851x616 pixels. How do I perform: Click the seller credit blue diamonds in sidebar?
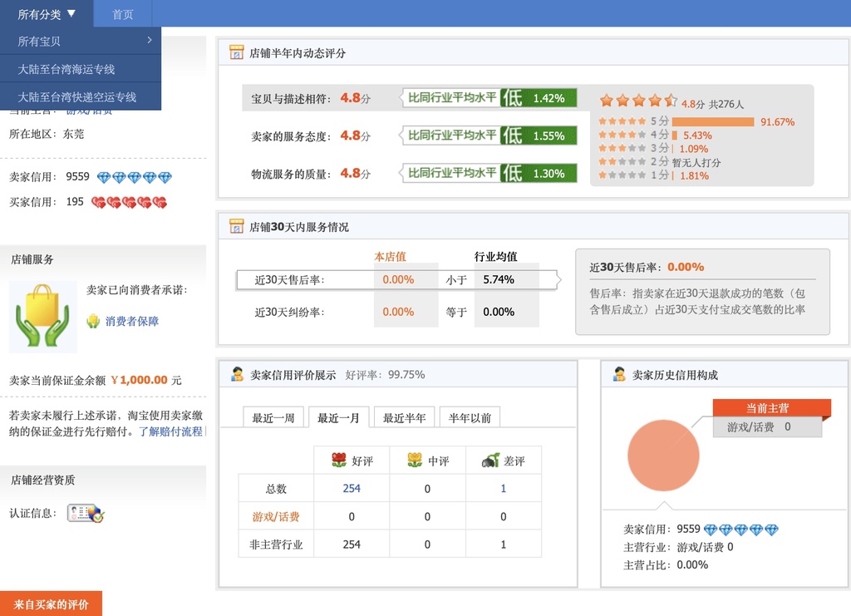[x=134, y=177]
